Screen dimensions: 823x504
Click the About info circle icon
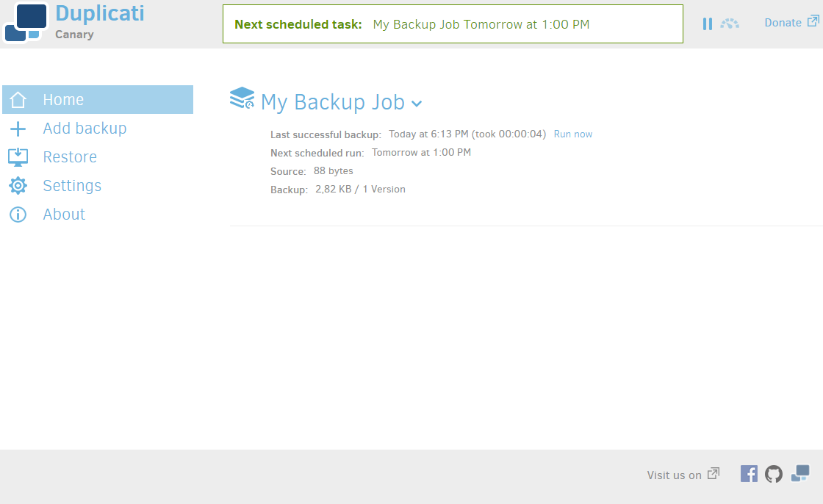[18, 215]
